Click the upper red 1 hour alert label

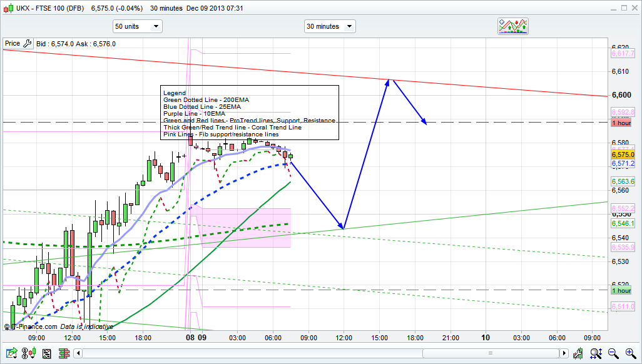pyautogui.click(x=621, y=122)
